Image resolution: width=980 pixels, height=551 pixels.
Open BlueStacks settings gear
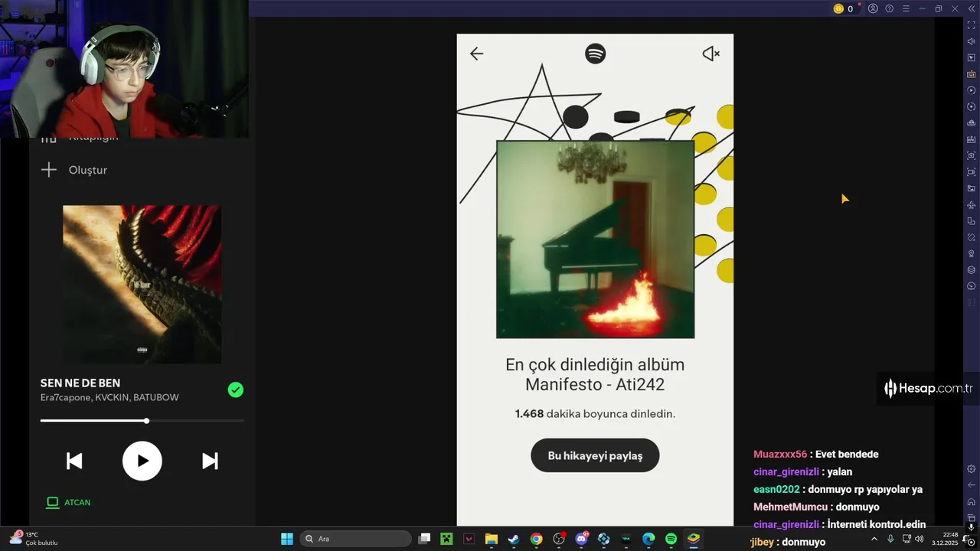coord(971,469)
